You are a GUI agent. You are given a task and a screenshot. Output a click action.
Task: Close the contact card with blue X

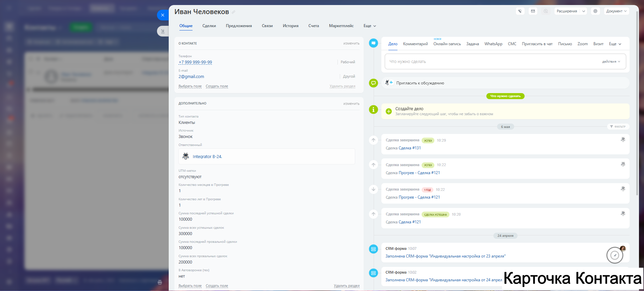coord(163,15)
